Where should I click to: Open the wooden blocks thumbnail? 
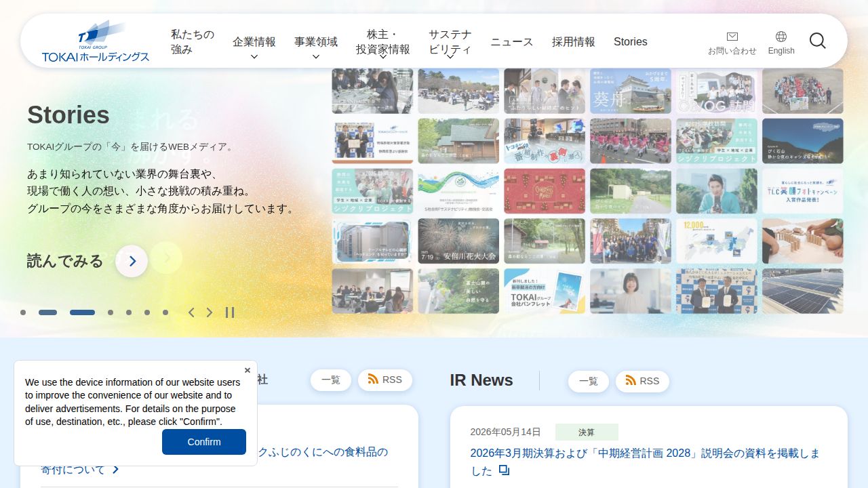[x=803, y=241]
